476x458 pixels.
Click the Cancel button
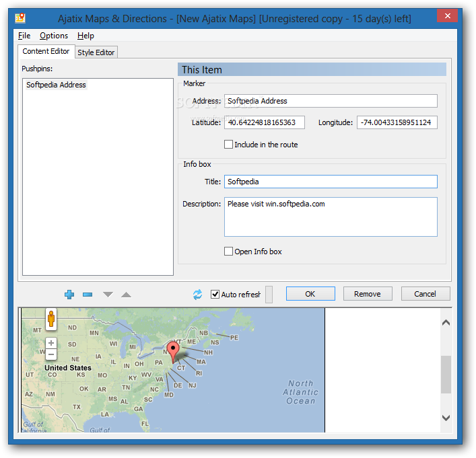[425, 294]
